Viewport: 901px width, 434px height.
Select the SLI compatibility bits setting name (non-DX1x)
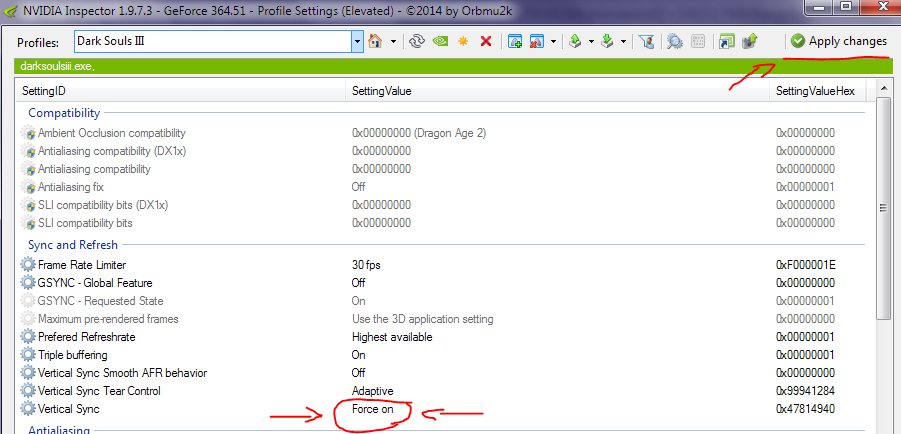click(x=85, y=223)
